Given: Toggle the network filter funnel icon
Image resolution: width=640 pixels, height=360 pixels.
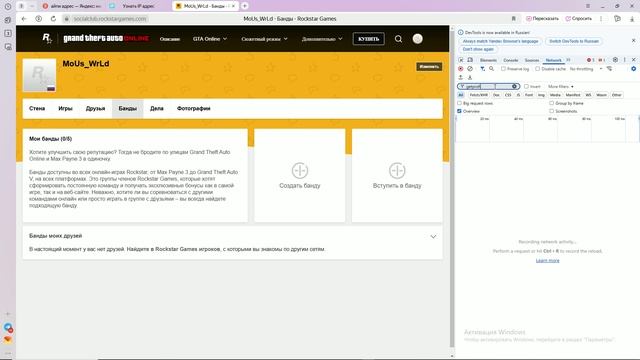Looking at the screenshot, I should 482,69.
